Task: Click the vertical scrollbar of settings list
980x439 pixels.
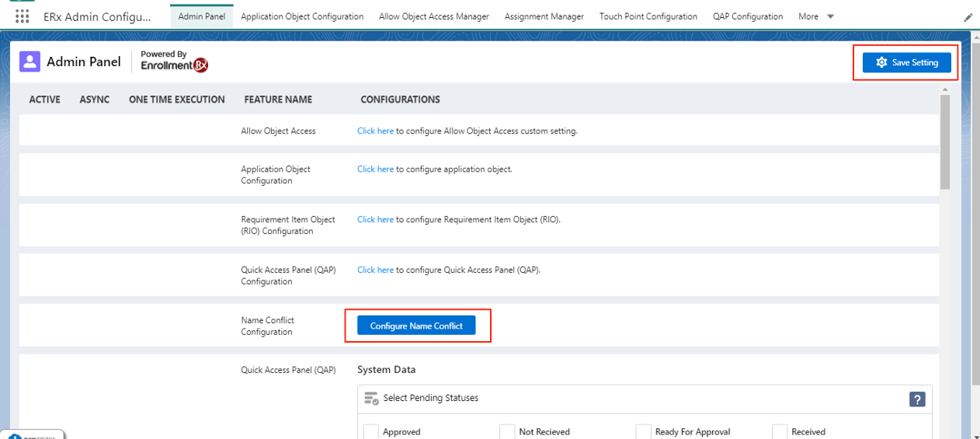Action: (944, 142)
